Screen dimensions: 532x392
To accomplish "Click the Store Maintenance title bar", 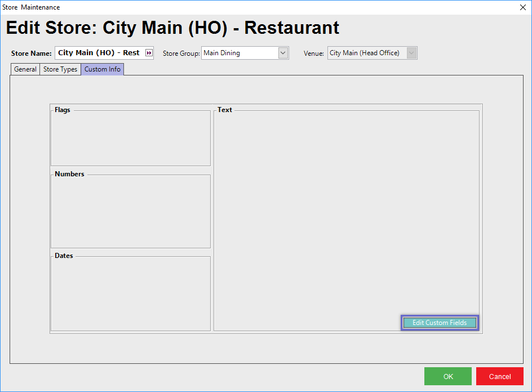I will coord(225,7).
